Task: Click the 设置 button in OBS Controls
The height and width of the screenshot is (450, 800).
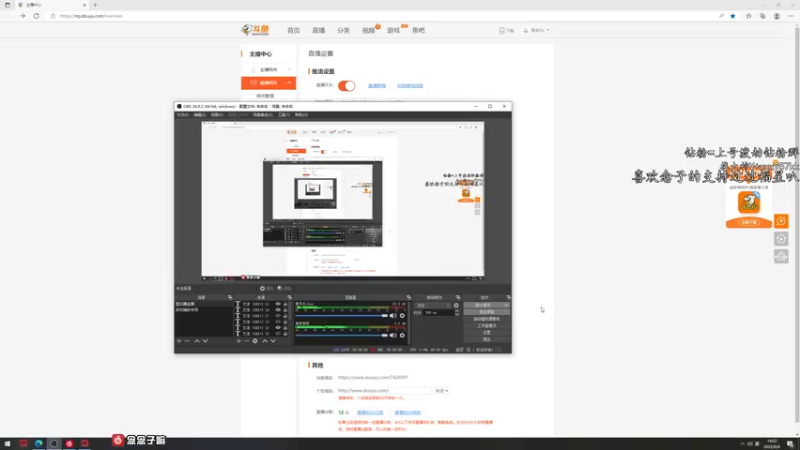Action: click(487, 332)
